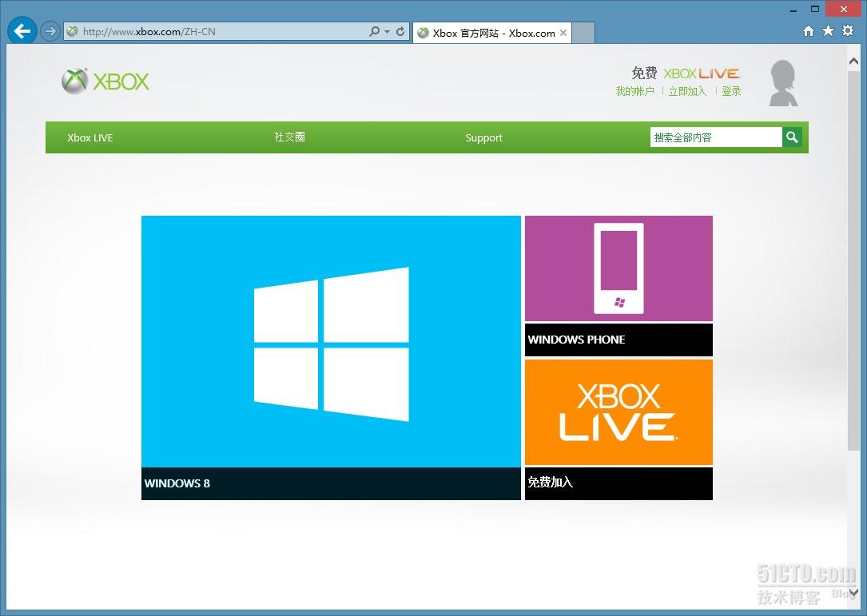The width and height of the screenshot is (867, 616).
Task: Click the XBOX logo in the header
Action: pos(105,81)
